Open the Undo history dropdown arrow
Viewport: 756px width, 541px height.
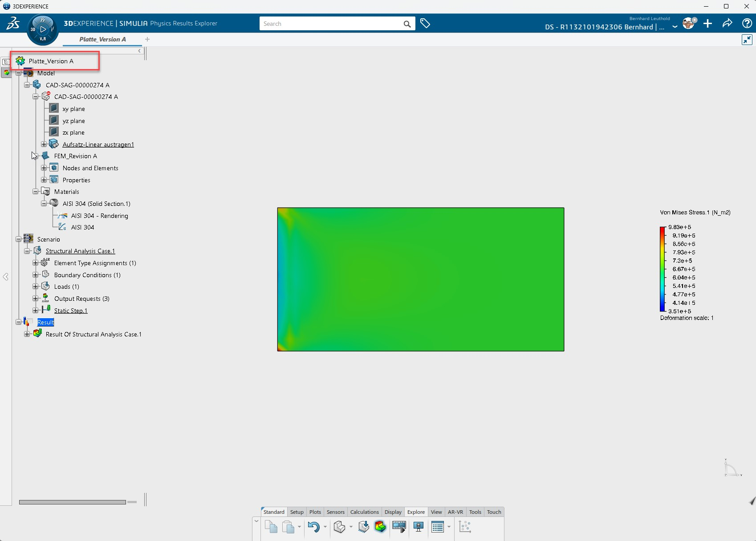point(325,527)
